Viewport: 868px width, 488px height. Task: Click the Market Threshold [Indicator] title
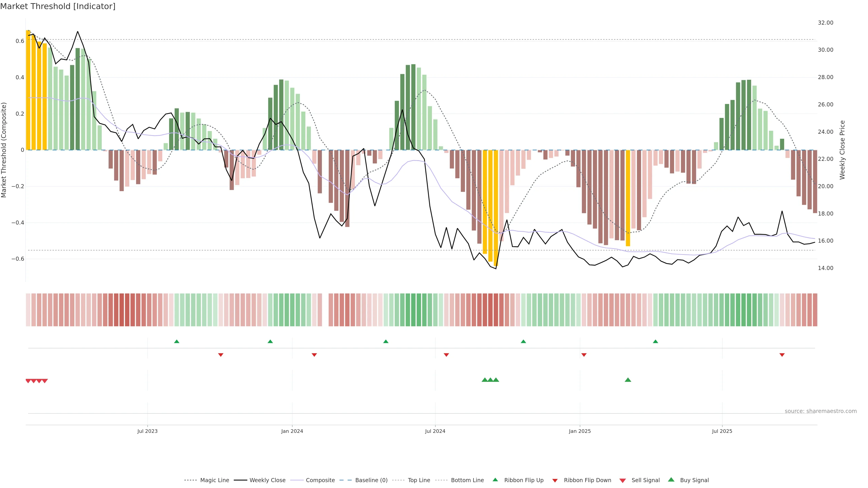58,6
